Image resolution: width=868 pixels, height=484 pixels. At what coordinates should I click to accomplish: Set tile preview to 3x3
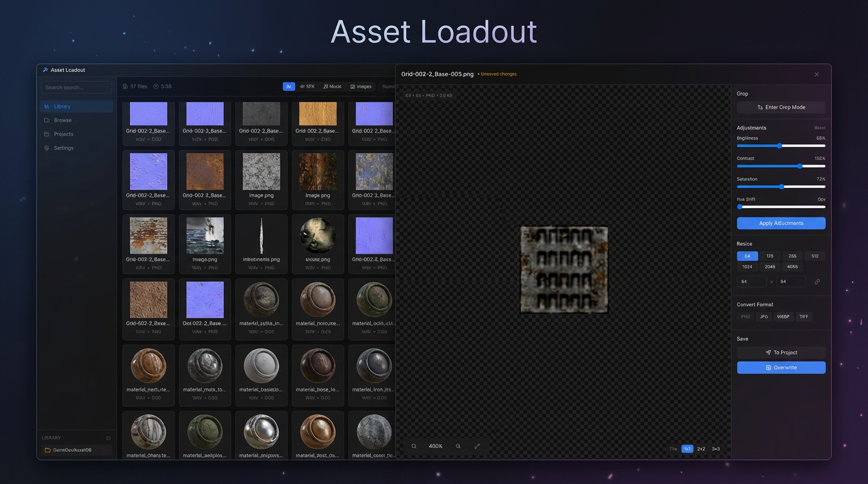click(x=716, y=449)
